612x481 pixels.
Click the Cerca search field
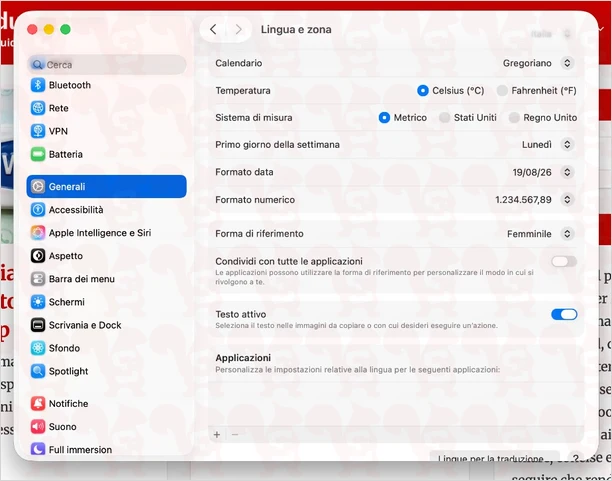[x=107, y=65]
